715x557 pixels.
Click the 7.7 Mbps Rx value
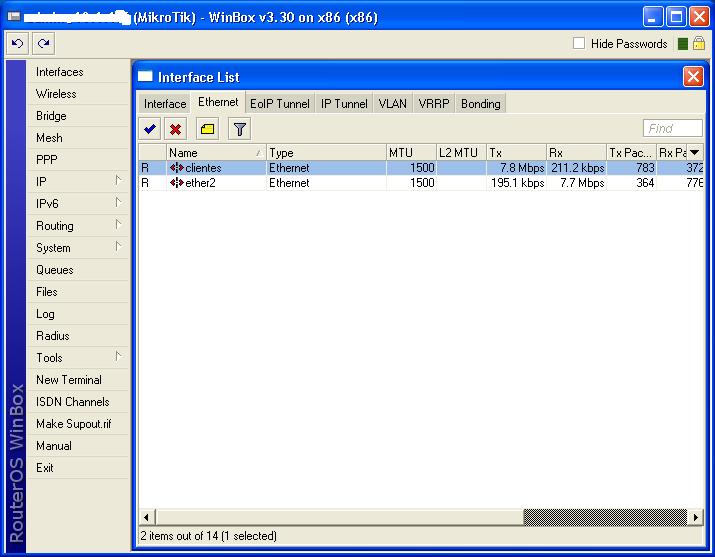point(582,183)
